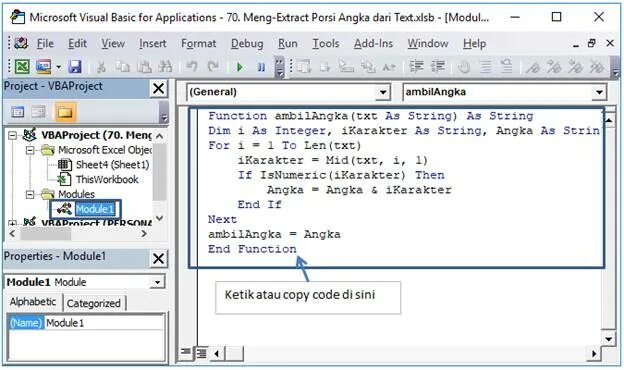Toggle breakpoint with the hand icon
This screenshot has width=624, height=370.
pyautogui.click(x=464, y=67)
